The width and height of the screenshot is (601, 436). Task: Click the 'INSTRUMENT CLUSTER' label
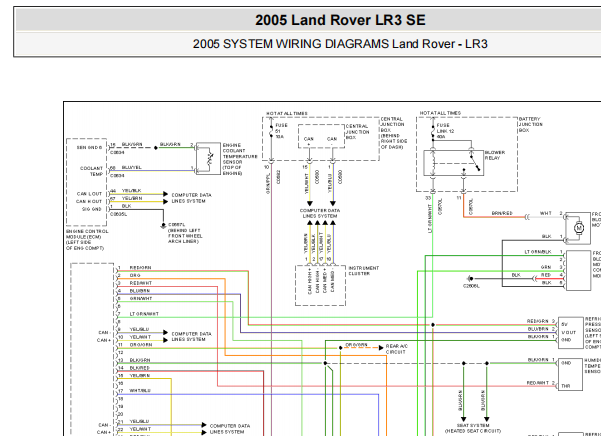pyautogui.click(x=363, y=271)
